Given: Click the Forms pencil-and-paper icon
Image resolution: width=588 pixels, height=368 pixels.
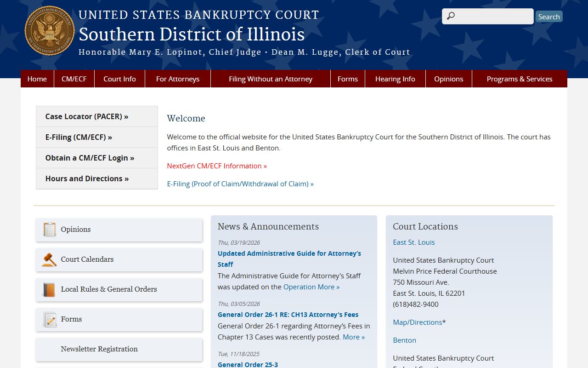Looking at the screenshot, I should tap(50, 319).
